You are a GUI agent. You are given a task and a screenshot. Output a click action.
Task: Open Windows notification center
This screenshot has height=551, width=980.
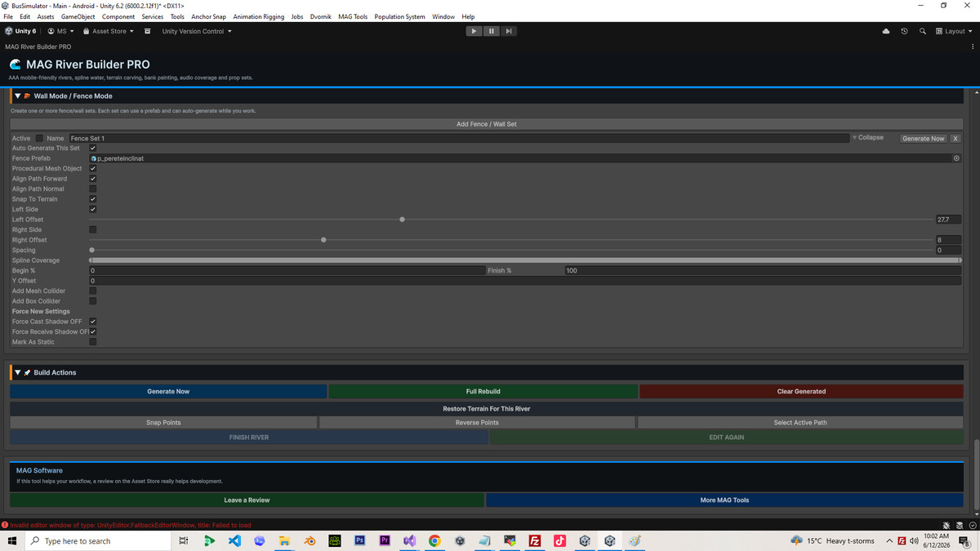964,541
